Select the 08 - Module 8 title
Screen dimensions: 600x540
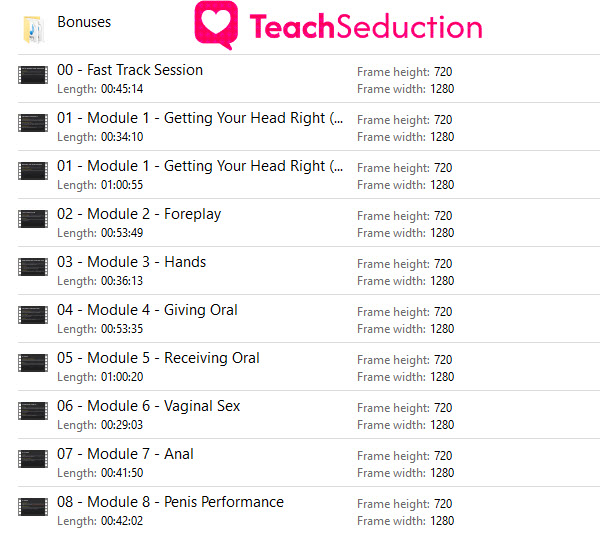(x=170, y=502)
